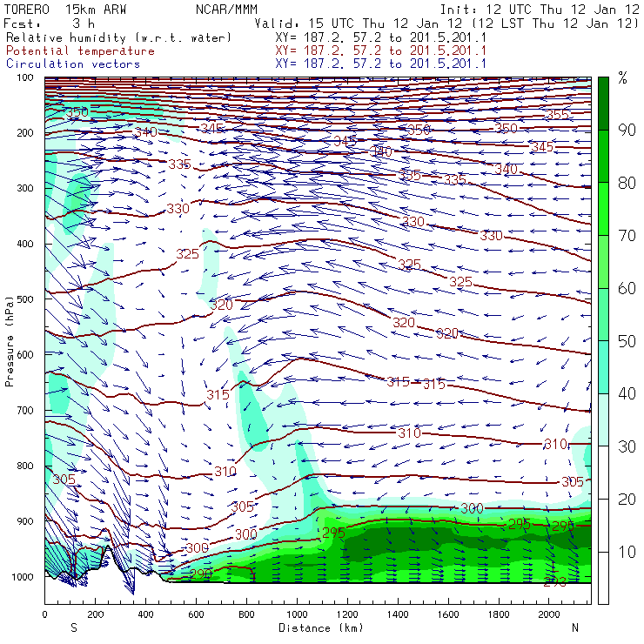Click the 800 tick on distance axis
Image resolution: width=644 pixels, height=644 pixels.
point(246,614)
